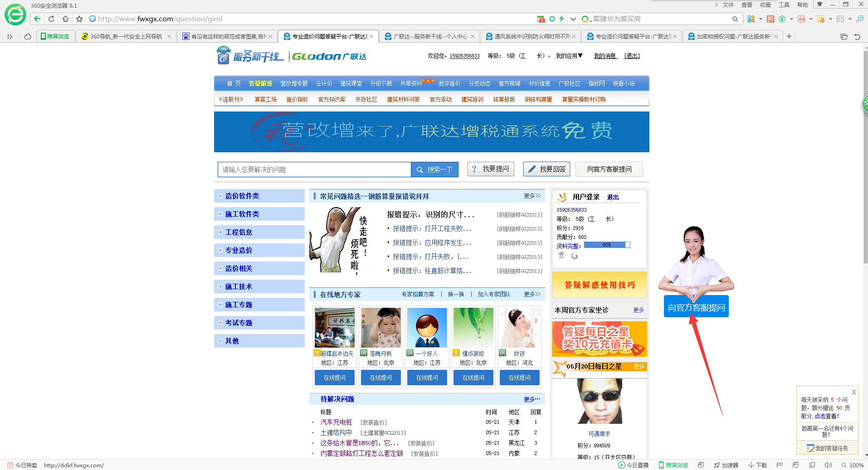Image resolution: width=868 pixels, height=470 pixels.
Task: Click the 我要提问 button
Action: pyautogui.click(x=491, y=169)
